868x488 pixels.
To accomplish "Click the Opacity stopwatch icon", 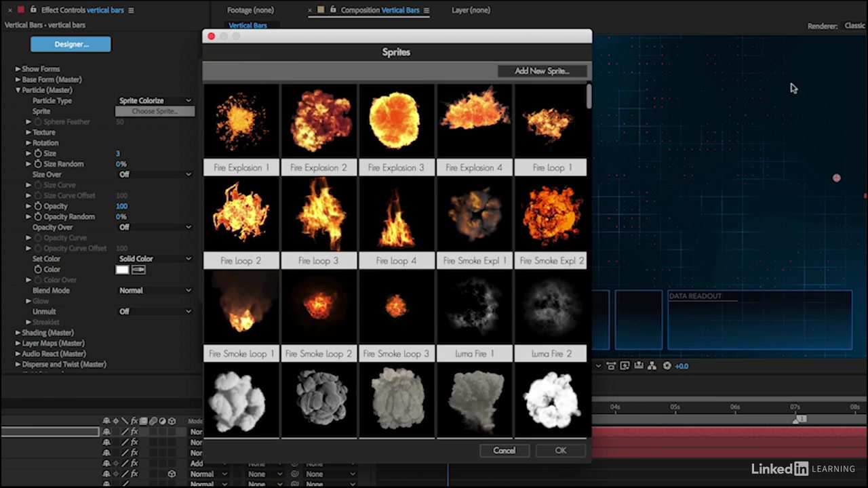I will coord(38,206).
